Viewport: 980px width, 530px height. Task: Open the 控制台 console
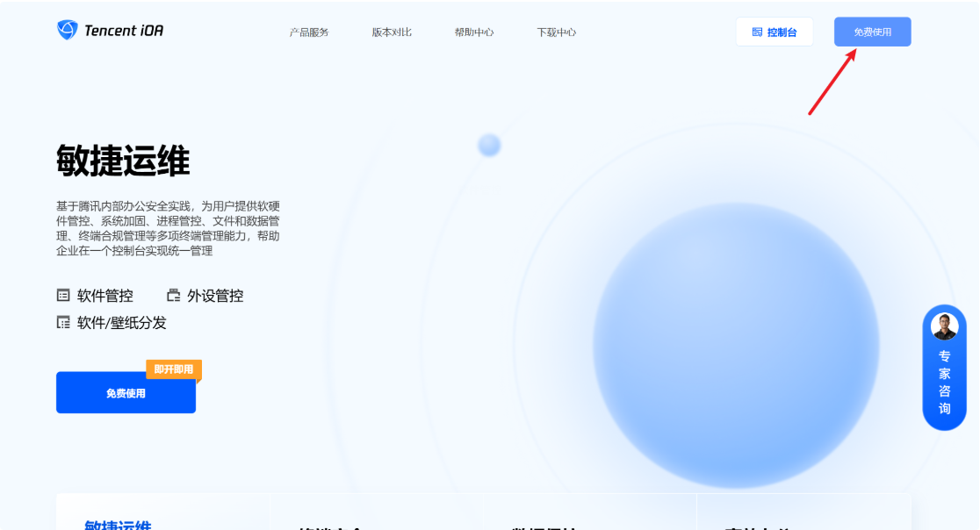[775, 32]
